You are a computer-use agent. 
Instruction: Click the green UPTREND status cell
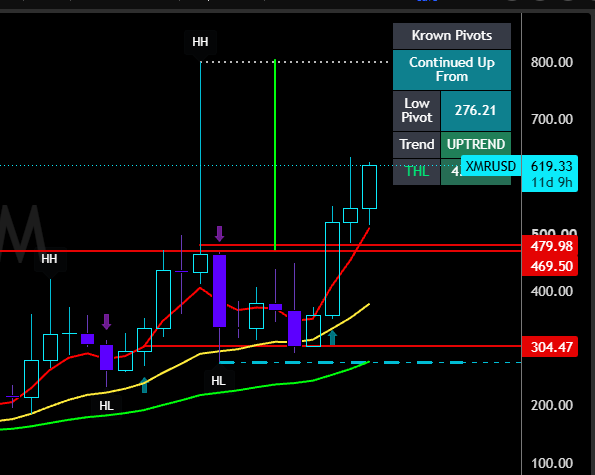click(x=475, y=145)
